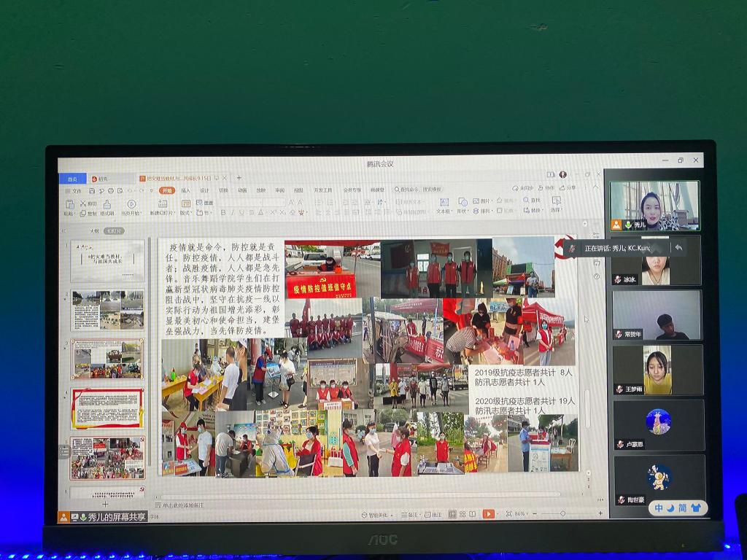Click the Redo arrow icon
Viewport: 747px width, 560px height.
[x=142, y=190]
